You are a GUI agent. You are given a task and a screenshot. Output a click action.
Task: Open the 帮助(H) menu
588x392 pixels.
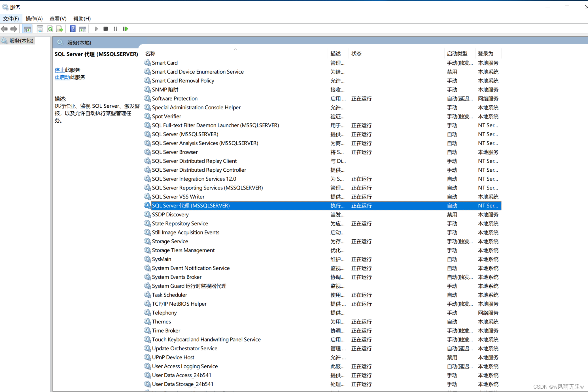[82, 19]
